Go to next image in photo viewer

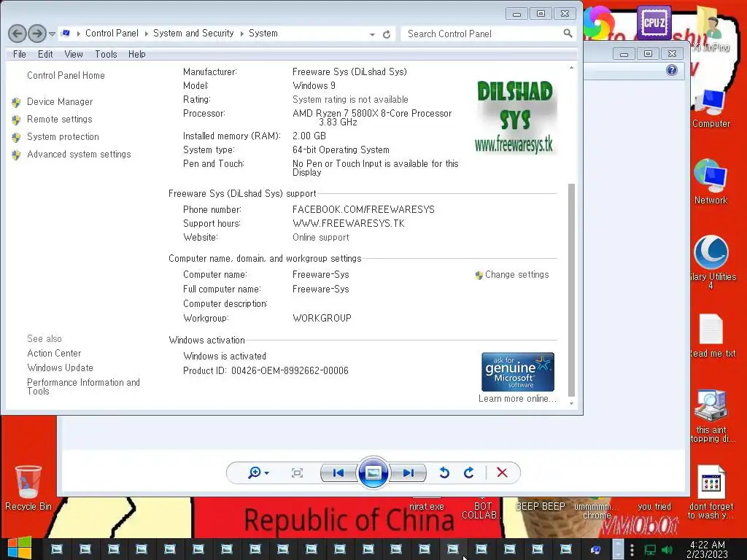pyautogui.click(x=408, y=472)
